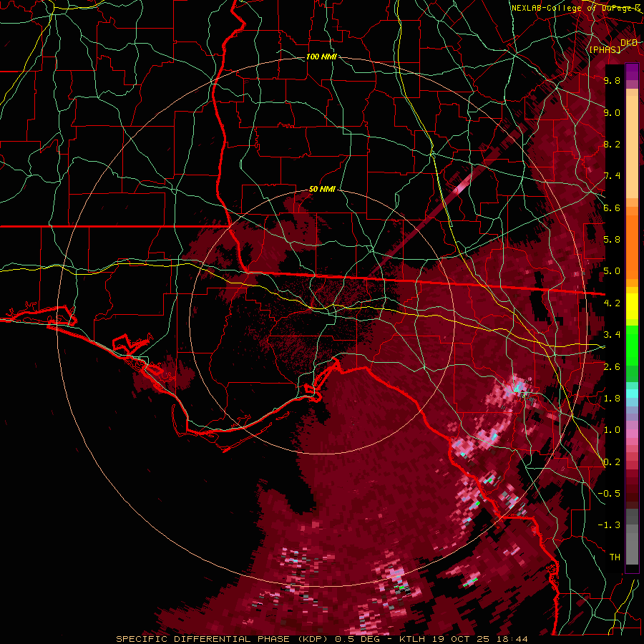Click the "9.0" scale value
Viewport: 644px width, 644px height.
click(612, 112)
